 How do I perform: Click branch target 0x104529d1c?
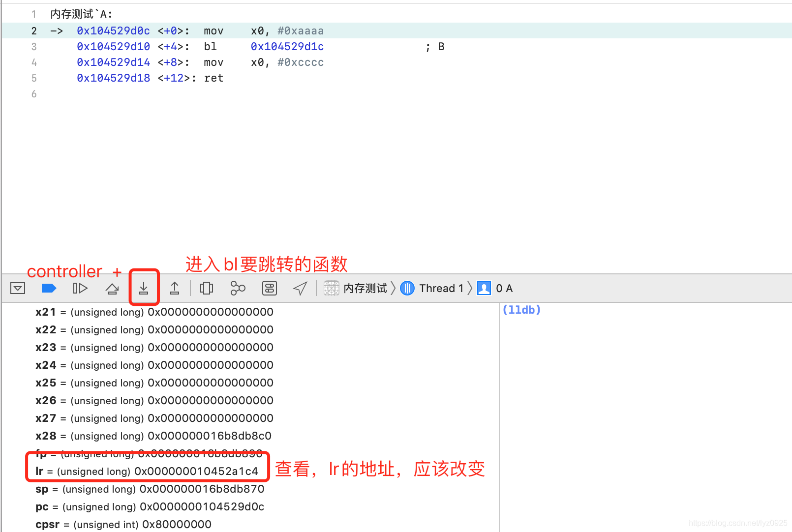(x=287, y=46)
